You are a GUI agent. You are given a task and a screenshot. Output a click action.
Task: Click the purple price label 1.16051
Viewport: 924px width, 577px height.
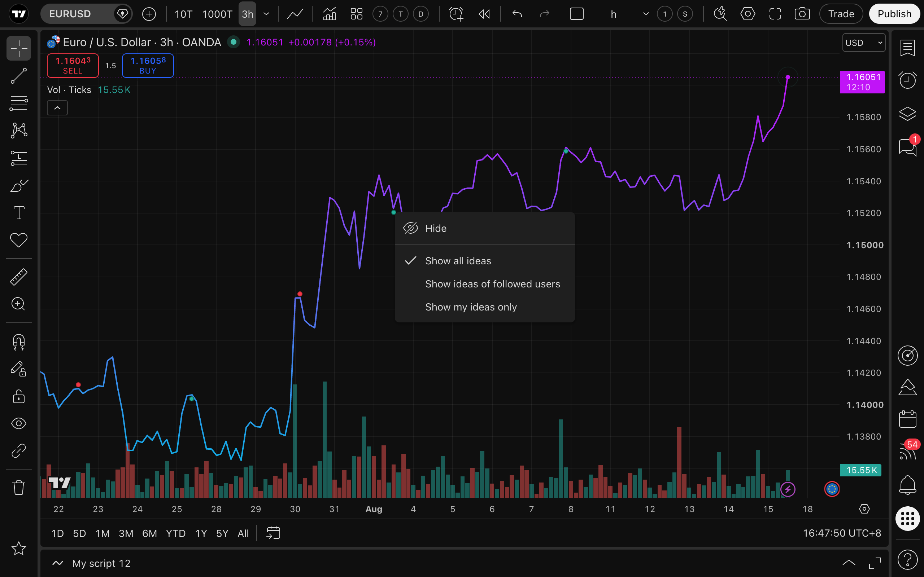[x=862, y=82]
